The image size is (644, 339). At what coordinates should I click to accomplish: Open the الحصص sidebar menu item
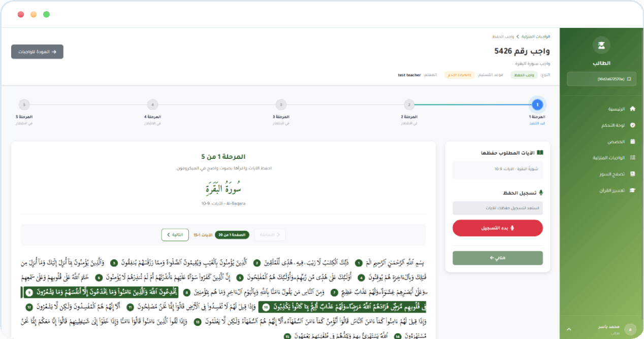[617, 141]
